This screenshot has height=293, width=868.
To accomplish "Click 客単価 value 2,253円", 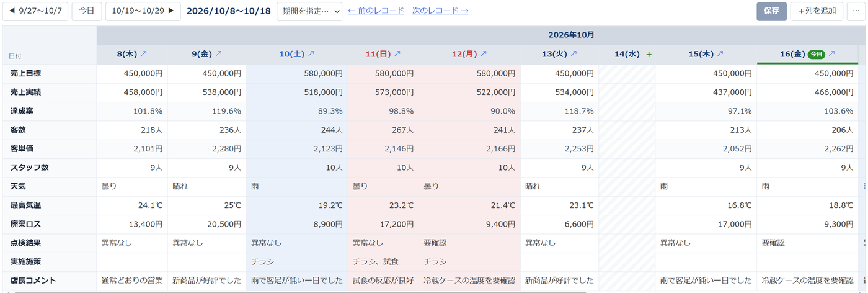I will [559, 149].
